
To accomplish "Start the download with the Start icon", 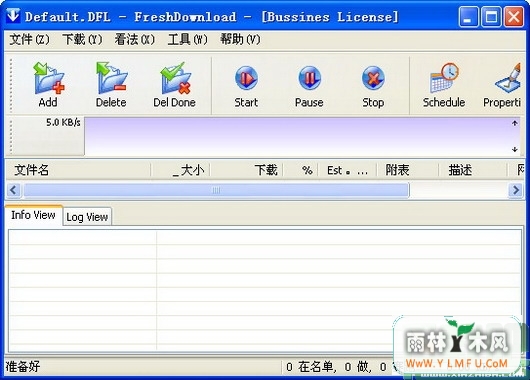I will pos(246,78).
